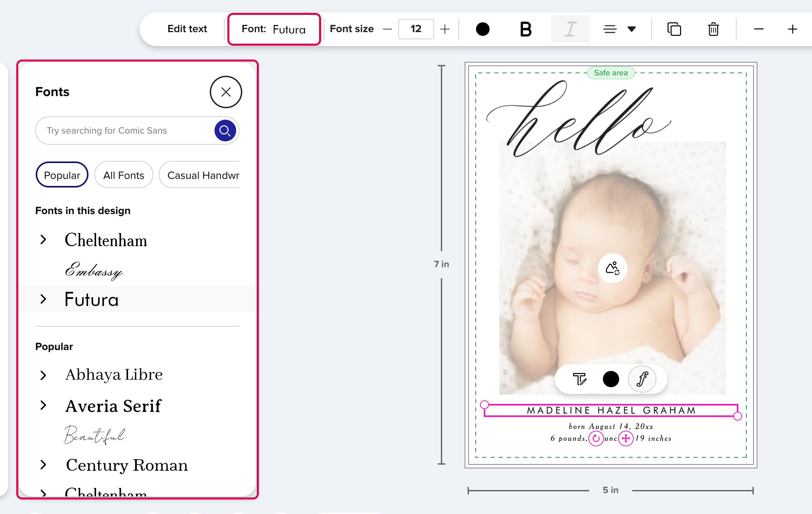Delete the selected element with trash icon
This screenshot has height=514, width=812.
(713, 29)
